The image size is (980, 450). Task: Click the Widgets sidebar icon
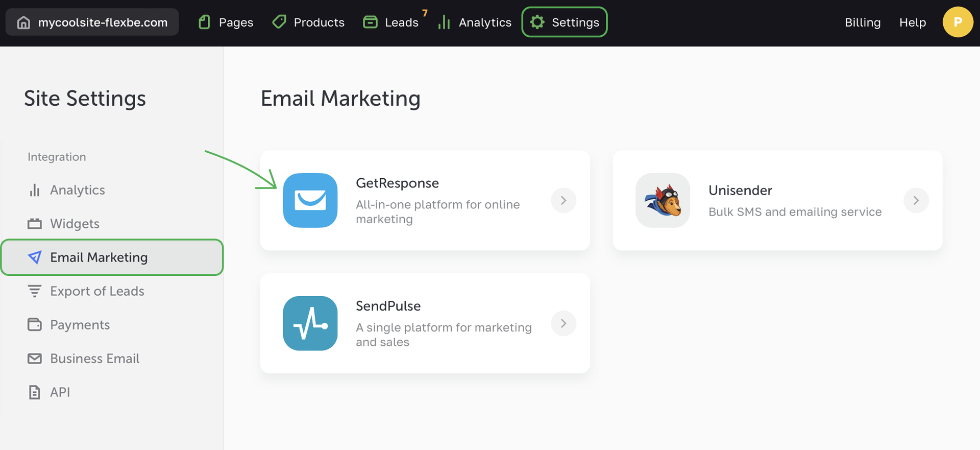(x=35, y=224)
